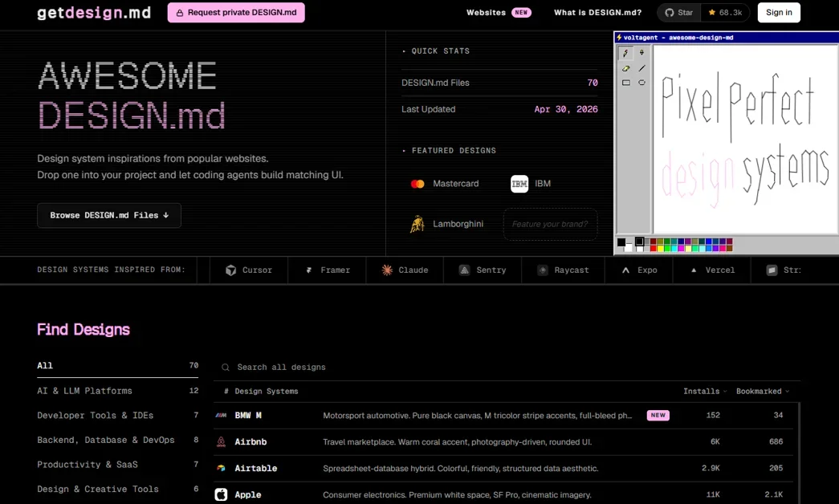Pick the bright red palette swatch
Viewport: 839px width, 504px height.
click(654, 248)
